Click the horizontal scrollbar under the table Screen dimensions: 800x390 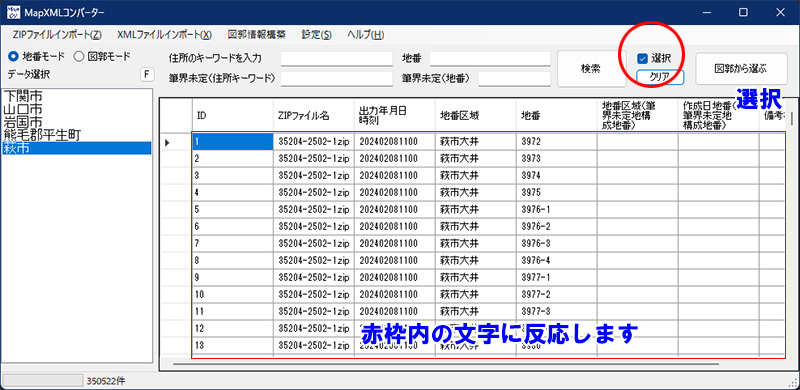pos(445,364)
